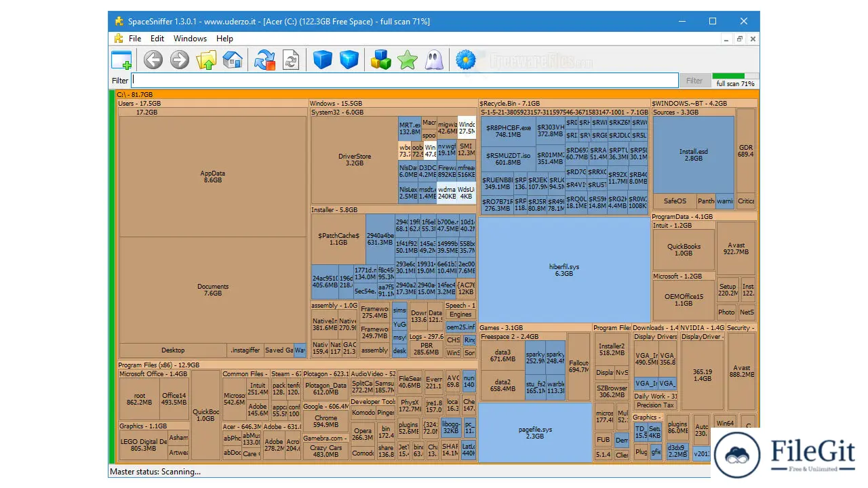This screenshot has height=488, width=868.
Task: Open the Windows menu
Action: coord(190,39)
